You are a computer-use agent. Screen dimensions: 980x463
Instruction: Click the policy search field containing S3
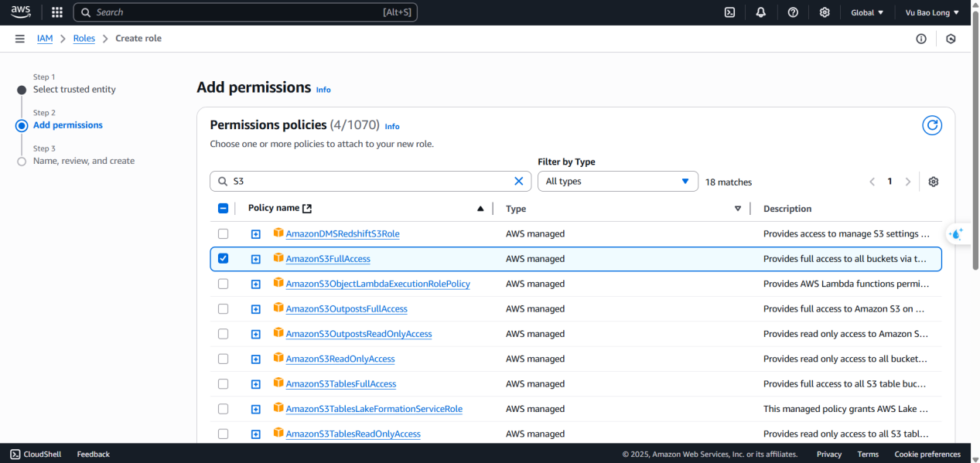pyautogui.click(x=370, y=181)
